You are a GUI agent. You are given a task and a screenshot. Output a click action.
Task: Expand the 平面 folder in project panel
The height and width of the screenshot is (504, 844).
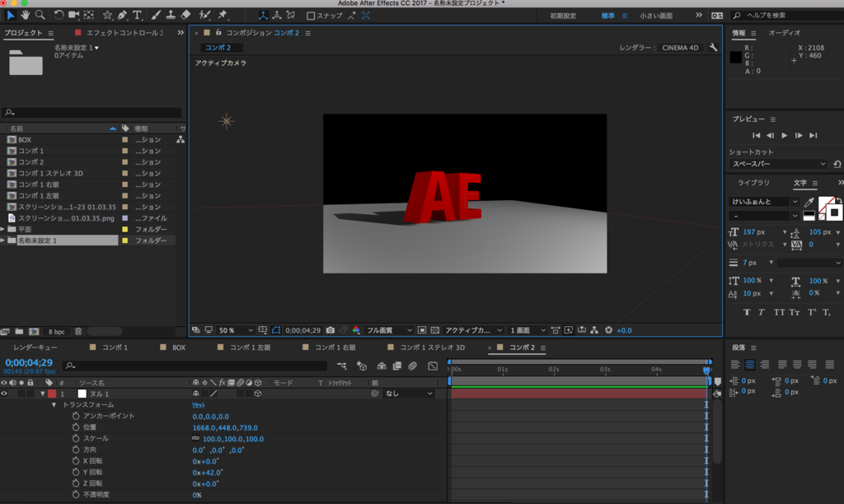3,229
